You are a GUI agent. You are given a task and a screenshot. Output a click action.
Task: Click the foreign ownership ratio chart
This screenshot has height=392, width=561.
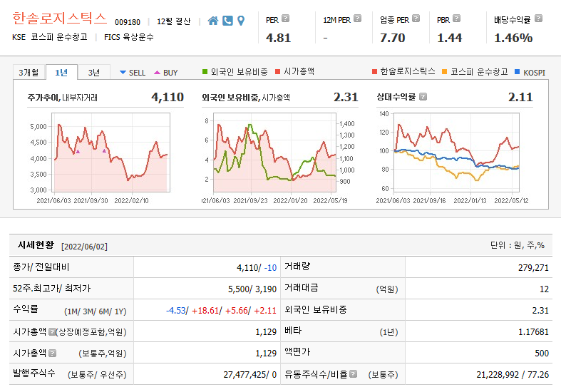click(274, 153)
